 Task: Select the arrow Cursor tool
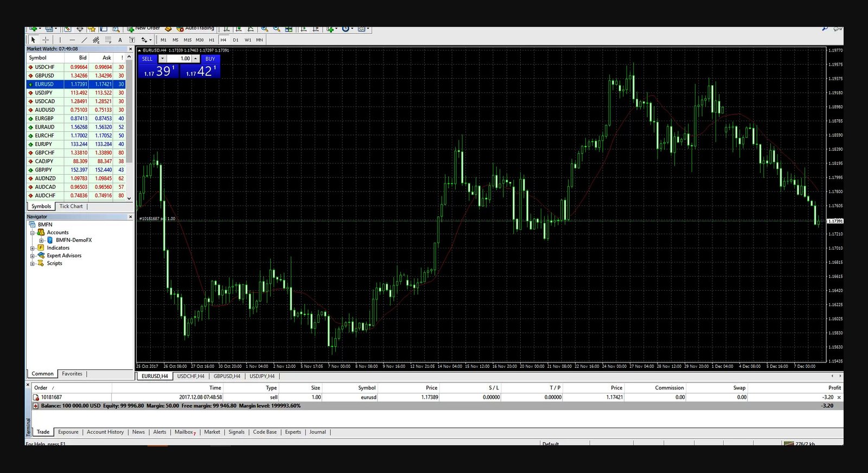tap(33, 40)
